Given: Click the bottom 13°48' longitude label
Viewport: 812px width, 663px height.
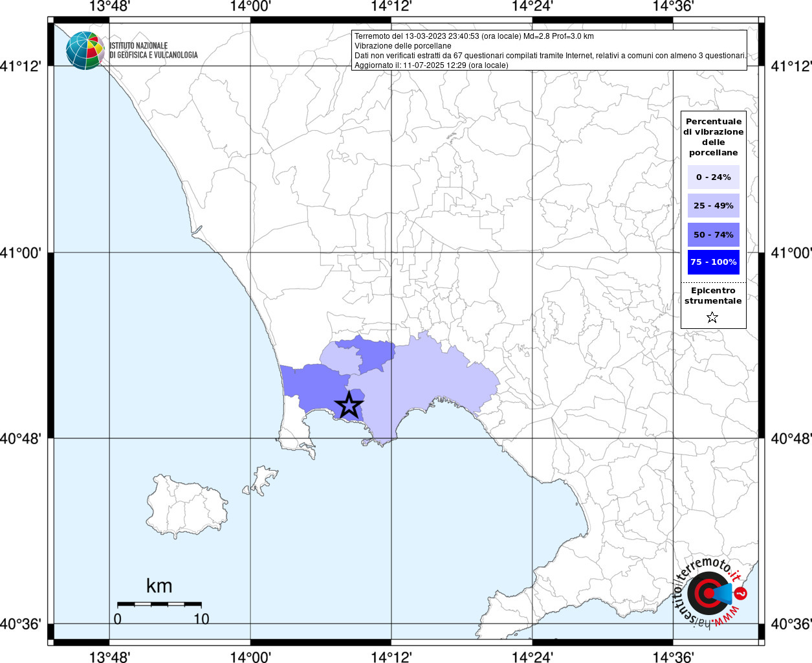Looking at the screenshot, I should (x=109, y=657).
